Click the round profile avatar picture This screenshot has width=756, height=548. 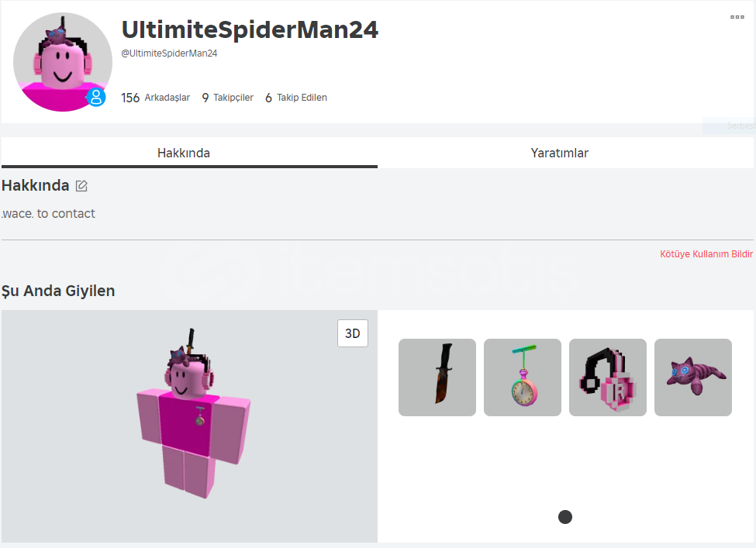tap(63, 62)
